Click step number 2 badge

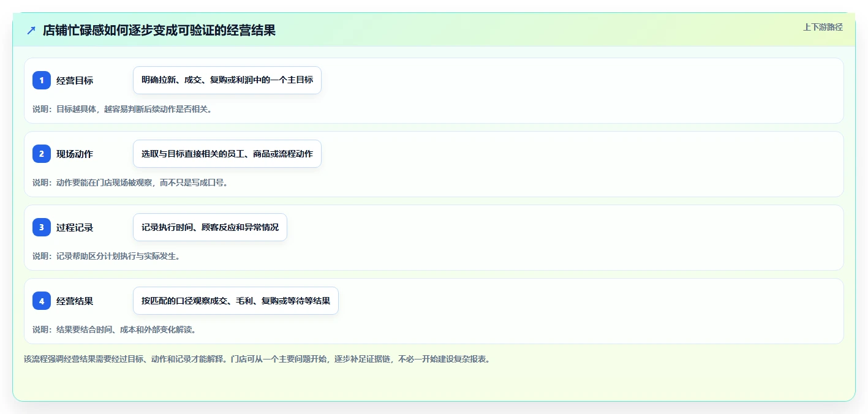[42, 154]
